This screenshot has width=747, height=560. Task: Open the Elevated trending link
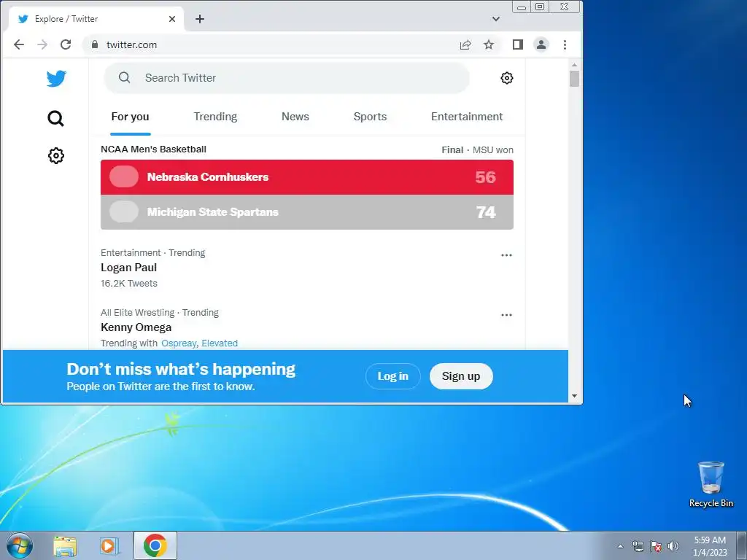(219, 343)
